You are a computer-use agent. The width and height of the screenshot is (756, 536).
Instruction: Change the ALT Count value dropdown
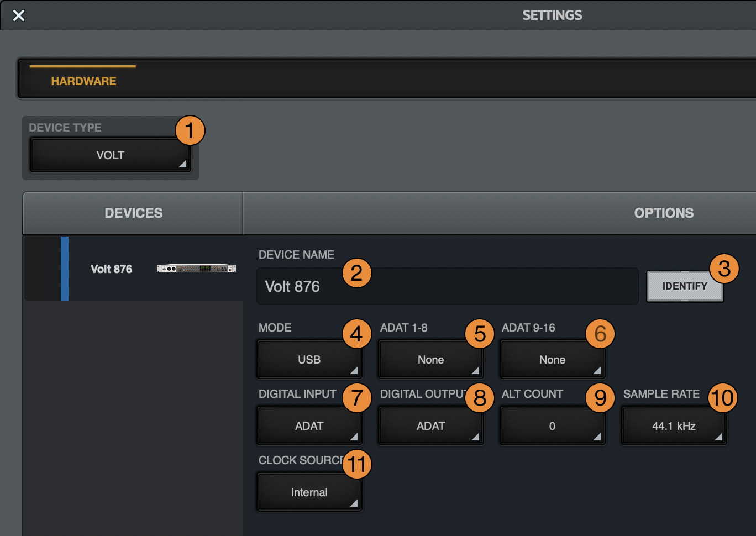[x=552, y=426]
